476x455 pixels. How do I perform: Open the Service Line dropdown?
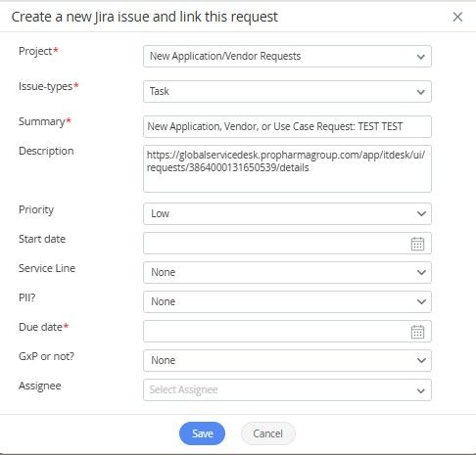(x=287, y=272)
